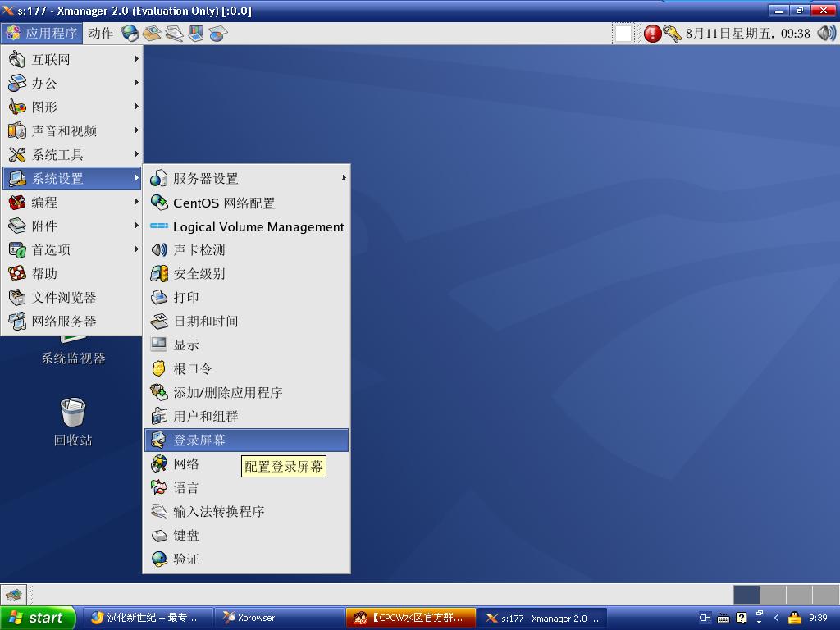840x630 pixels.
Task: Launch the email client panel icon
Action: click(x=152, y=33)
